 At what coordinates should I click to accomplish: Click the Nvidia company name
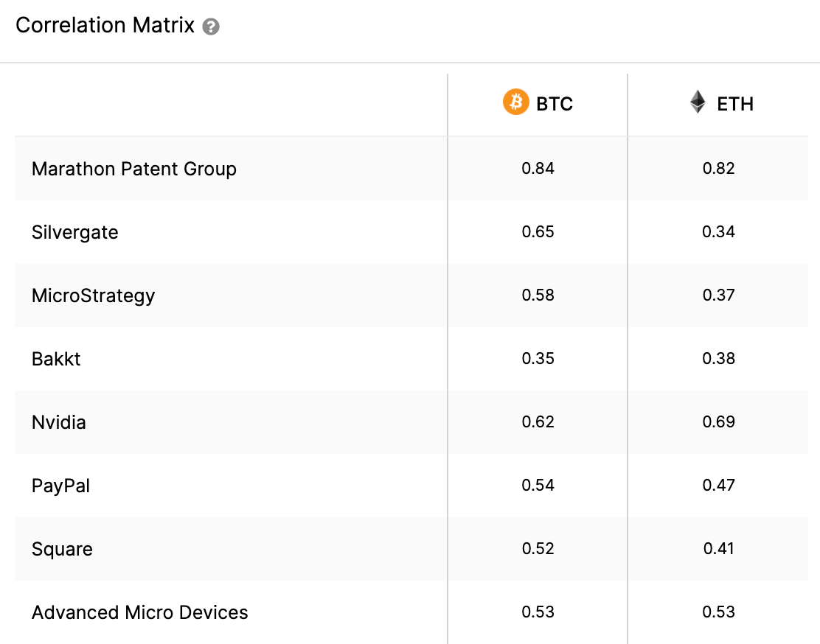pos(58,422)
